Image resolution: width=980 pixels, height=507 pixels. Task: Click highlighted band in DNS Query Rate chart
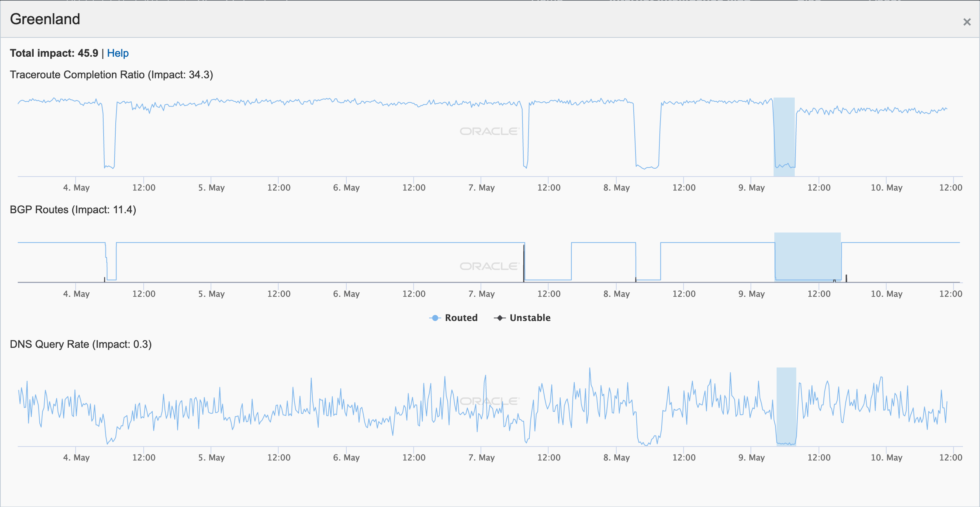tap(786, 406)
